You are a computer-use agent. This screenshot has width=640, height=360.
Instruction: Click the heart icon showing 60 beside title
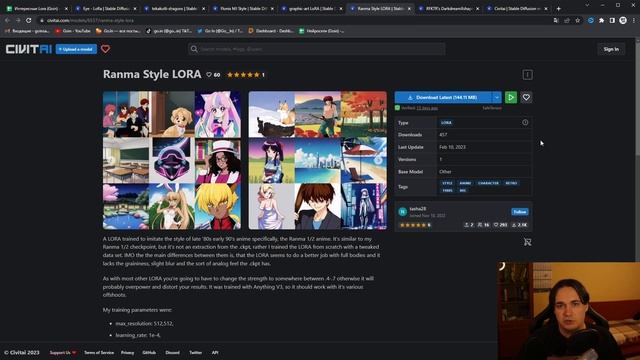[x=209, y=75]
